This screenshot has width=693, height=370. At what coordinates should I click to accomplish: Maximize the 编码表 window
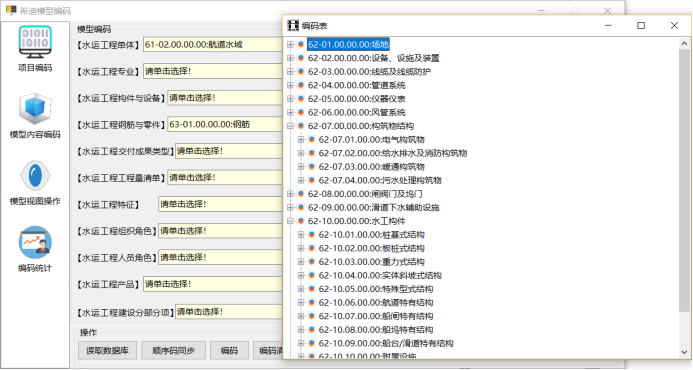641,26
